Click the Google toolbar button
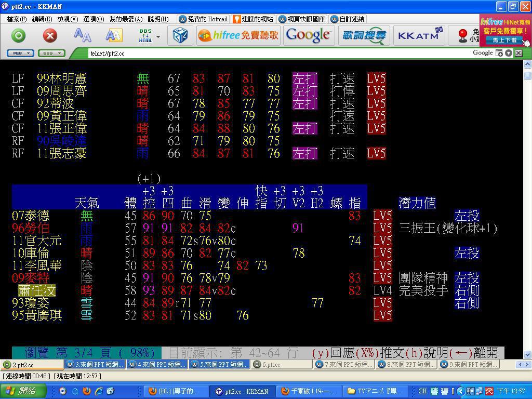The height and width of the screenshot is (399, 532). [x=308, y=35]
